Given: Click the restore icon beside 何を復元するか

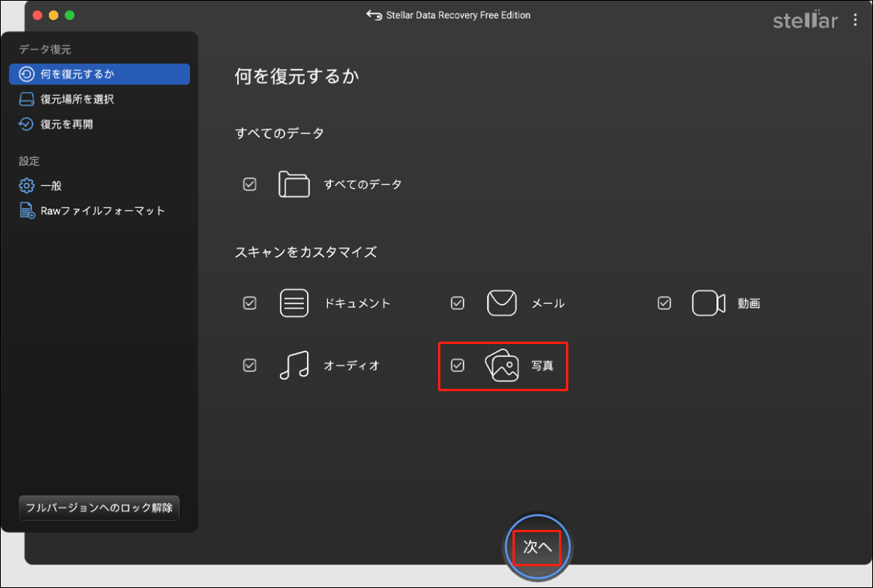Looking at the screenshot, I should point(26,74).
